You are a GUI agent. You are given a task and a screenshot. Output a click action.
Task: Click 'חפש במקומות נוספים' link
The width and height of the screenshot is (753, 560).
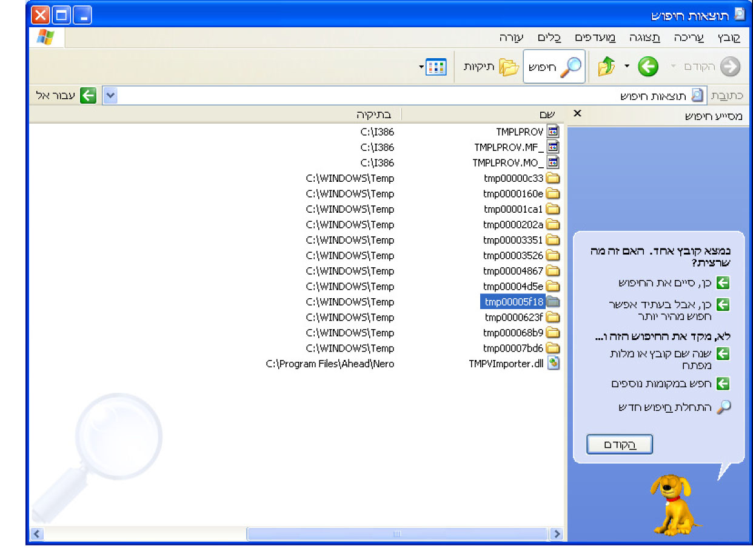pyautogui.click(x=660, y=384)
